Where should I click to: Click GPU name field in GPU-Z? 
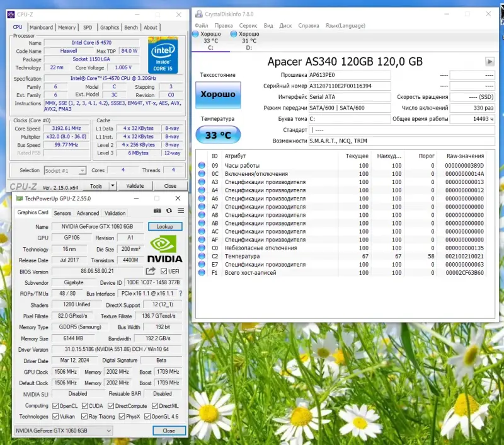point(98,226)
